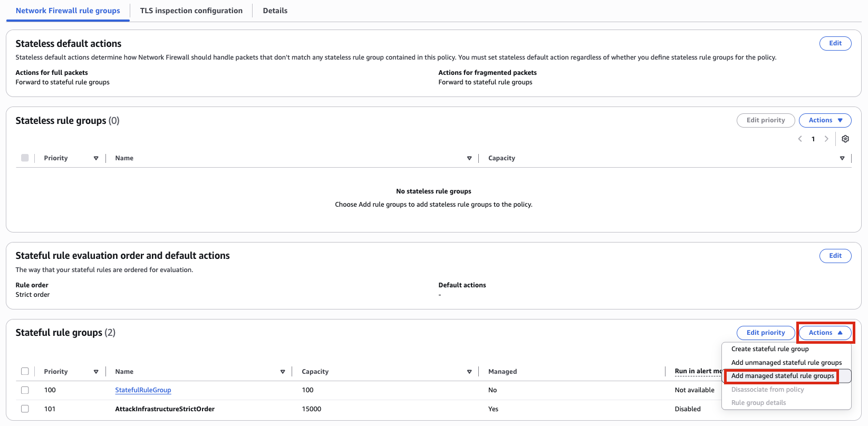Image resolution: width=868 pixels, height=426 pixels.
Task: Sort stateless table by Capacity arrow
Action: pos(842,158)
